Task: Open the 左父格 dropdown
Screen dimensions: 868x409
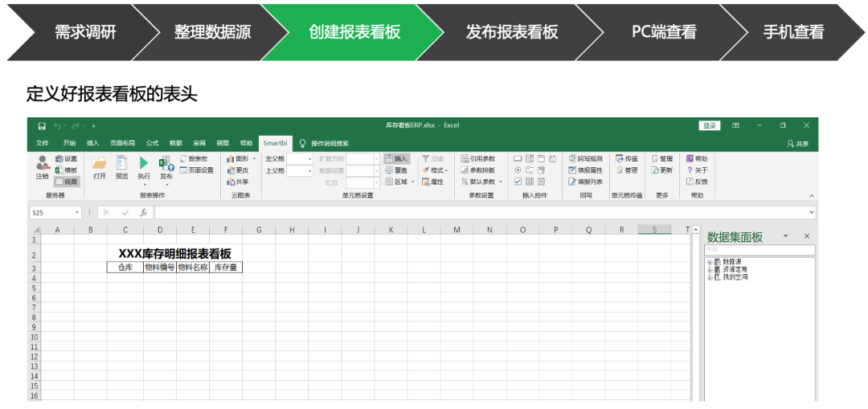Action: point(309,159)
